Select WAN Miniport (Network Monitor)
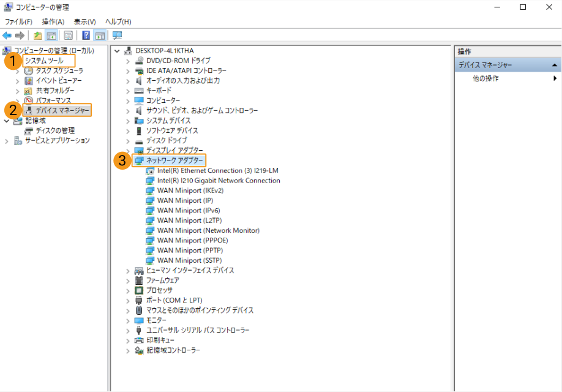Screen dimensions: 562x392 tap(208, 231)
